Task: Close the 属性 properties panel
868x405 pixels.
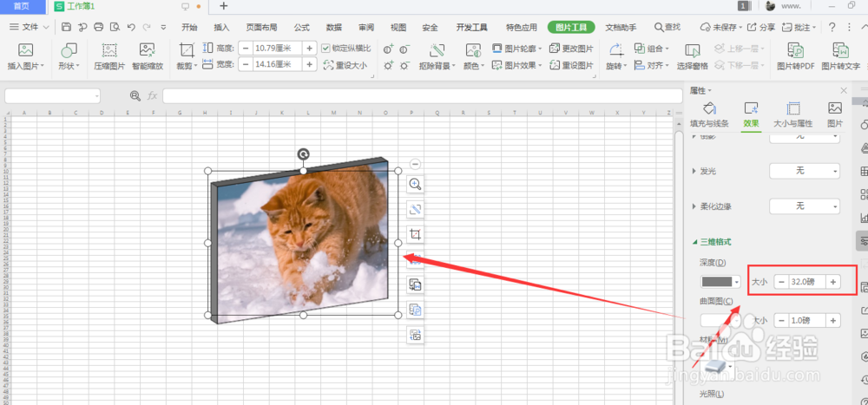Action: (843, 90)
